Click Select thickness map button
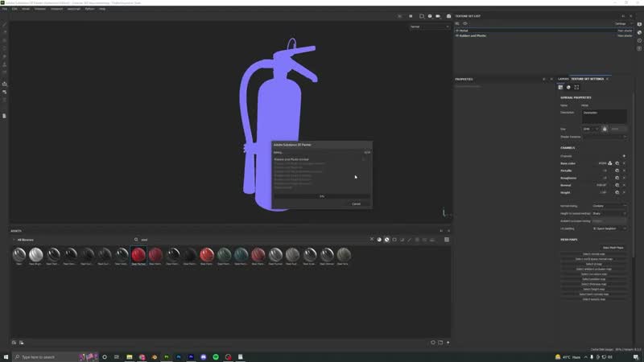 (594, 284)
